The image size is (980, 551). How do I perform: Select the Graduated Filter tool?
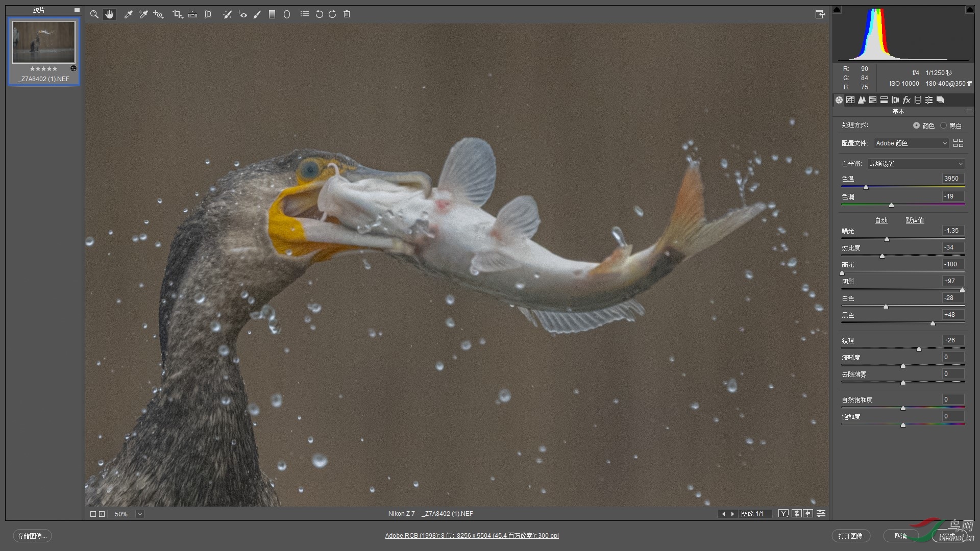(272, 14)
